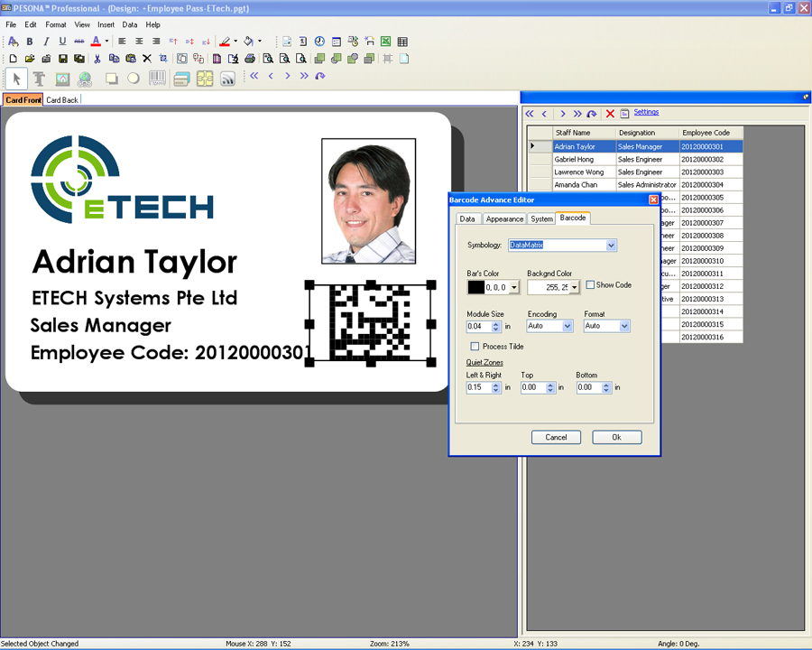Open the Insert menu
Screen dimensions: 812x650
106,25
